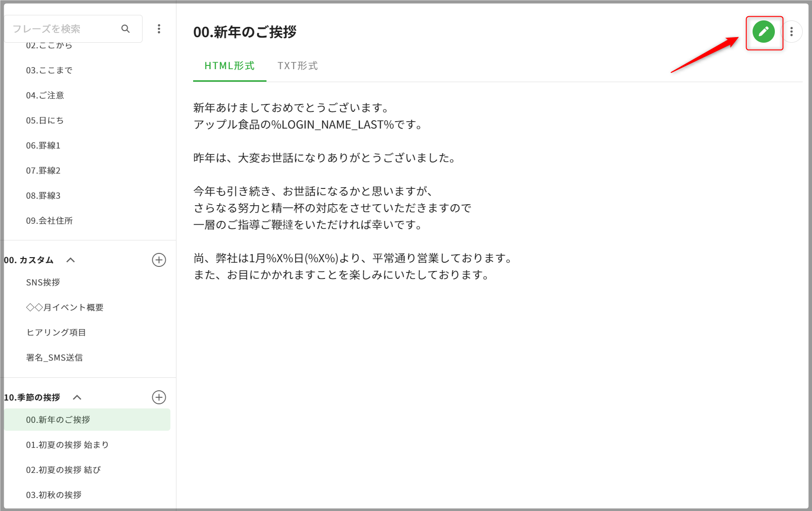Collapse the 00. カスタム category
The image size is (812, 511).
tap(71, 260)
